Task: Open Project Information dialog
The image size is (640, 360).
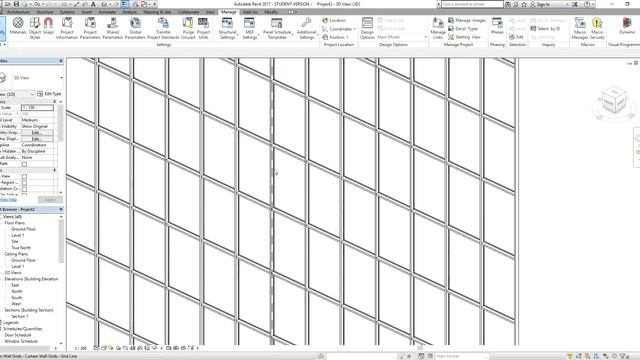Action: point(67,27)
